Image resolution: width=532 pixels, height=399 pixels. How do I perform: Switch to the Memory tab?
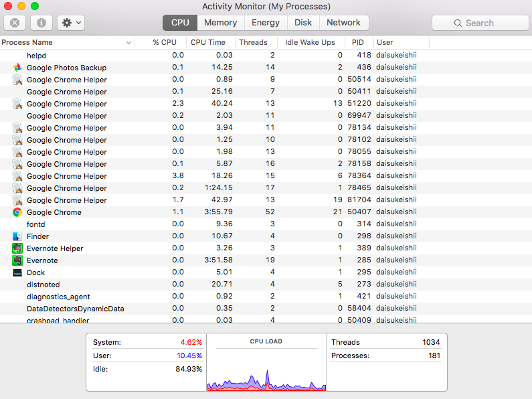221,23
